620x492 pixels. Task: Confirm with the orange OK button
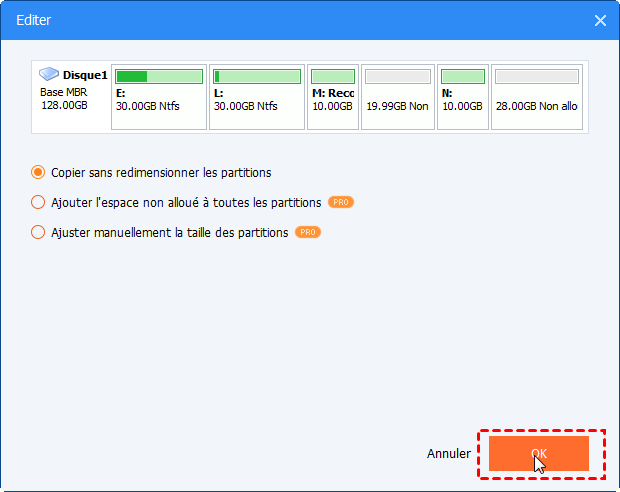coord(539,454)
